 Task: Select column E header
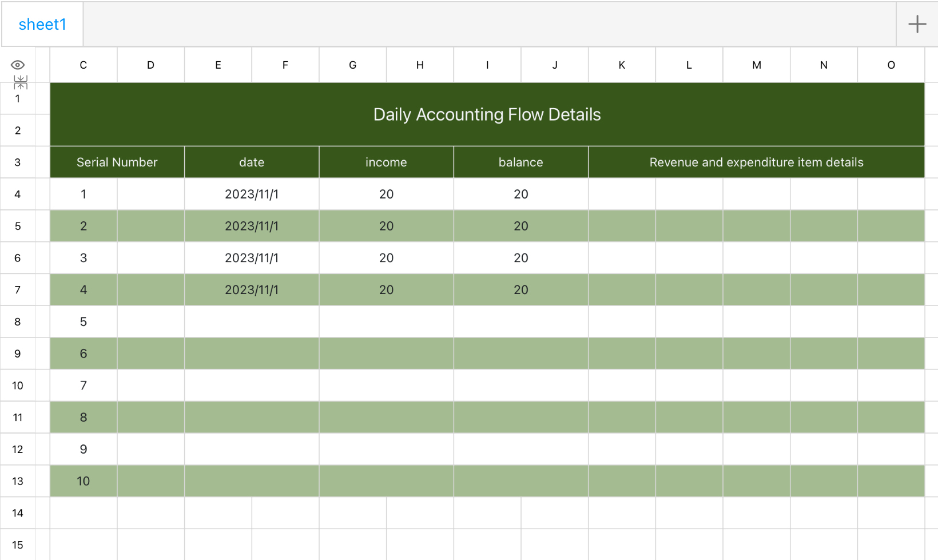pos(218,65)
